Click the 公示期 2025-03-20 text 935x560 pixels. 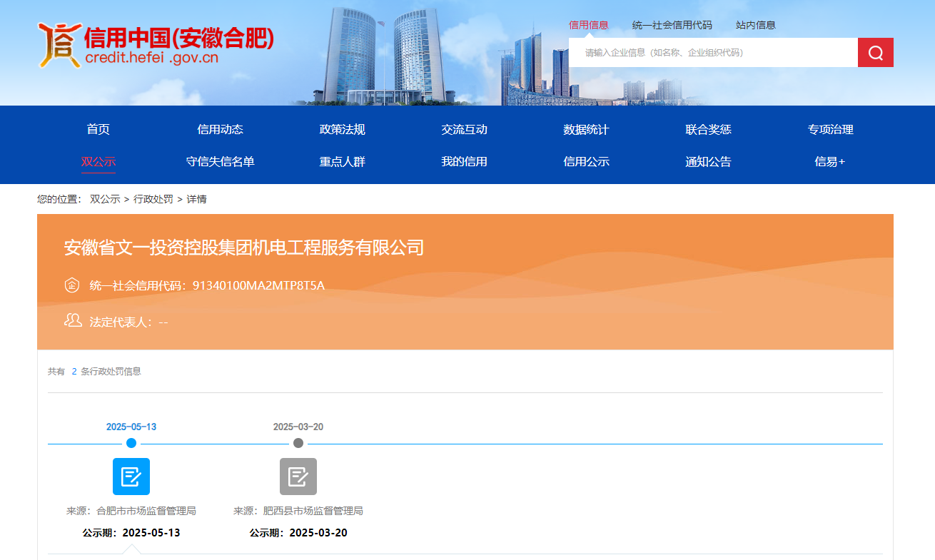tap(298, 533)
